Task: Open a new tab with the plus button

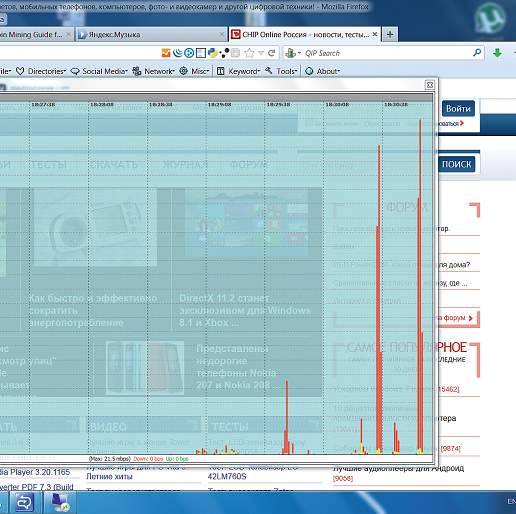Action: coord(390,34)
